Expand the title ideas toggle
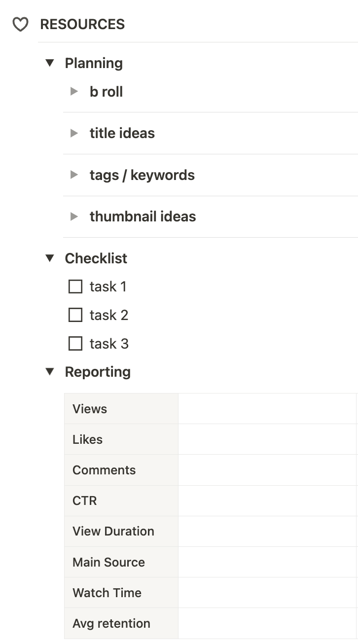Screen dimensions: 358x644 74,133
